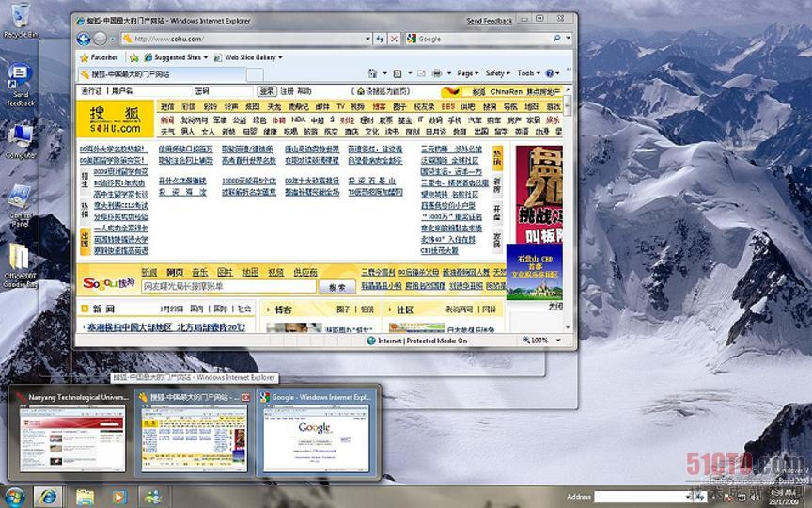This screenshot has width=812, height=508.
Task: Select the Control Panel desktop icon
Action: coord(21,205)
